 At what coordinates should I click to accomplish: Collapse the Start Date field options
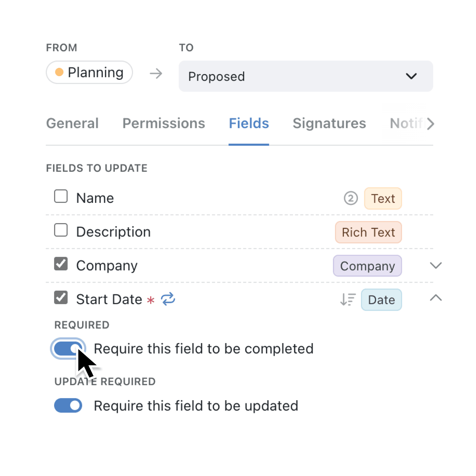tap(436, 298)
